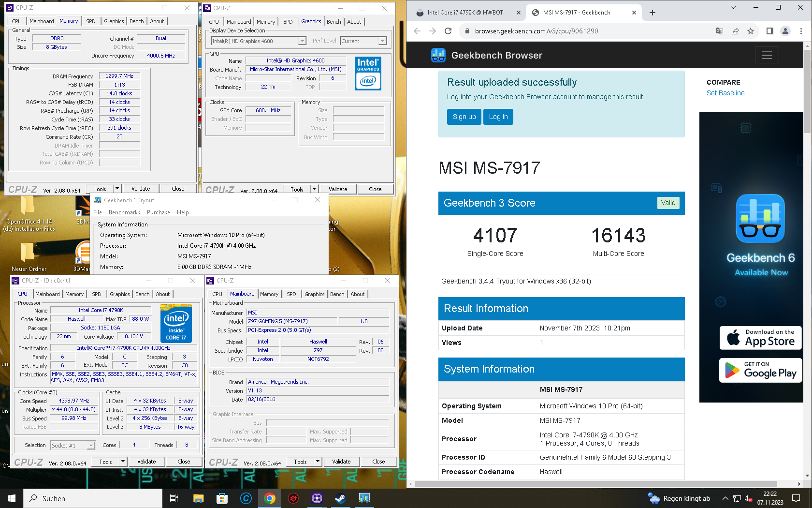Image resolution: width=812 pixels, height=508 pixels.
Task: Open volume control in system tray
Action: click(748, 498)
